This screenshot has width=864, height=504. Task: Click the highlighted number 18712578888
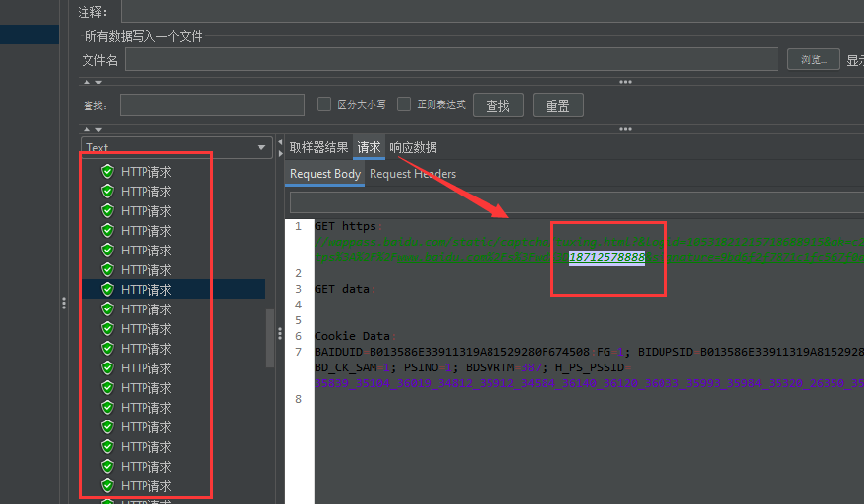click(606, 257)
